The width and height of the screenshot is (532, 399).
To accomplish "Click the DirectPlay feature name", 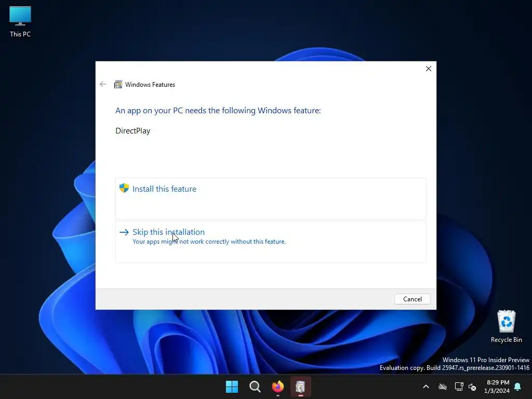I will point(132,131).
